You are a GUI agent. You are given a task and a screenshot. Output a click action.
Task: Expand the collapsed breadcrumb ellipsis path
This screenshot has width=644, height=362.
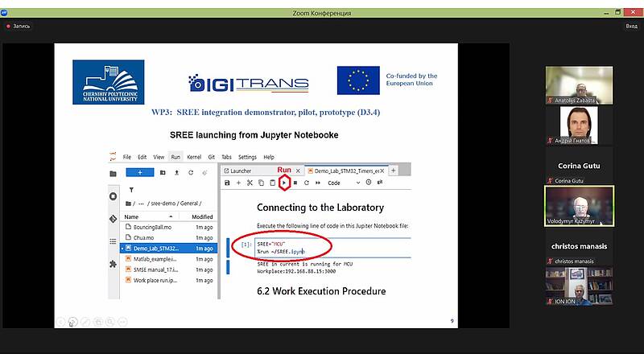(143, 203)
